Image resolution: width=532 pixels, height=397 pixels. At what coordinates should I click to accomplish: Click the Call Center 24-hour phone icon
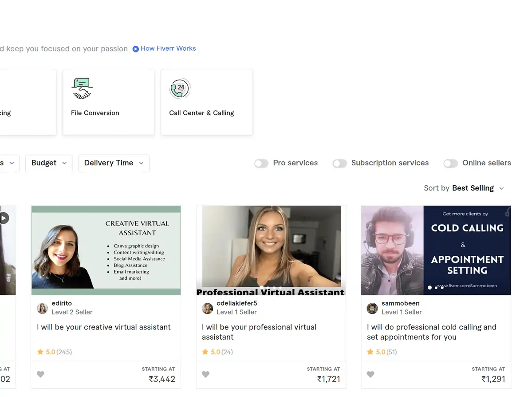180,88
